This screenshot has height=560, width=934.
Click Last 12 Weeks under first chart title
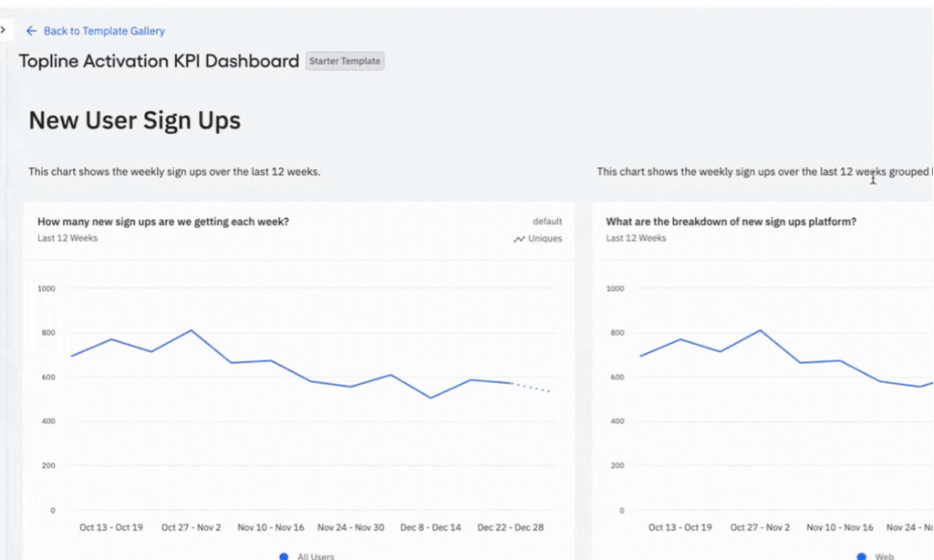tap(67, 238)
